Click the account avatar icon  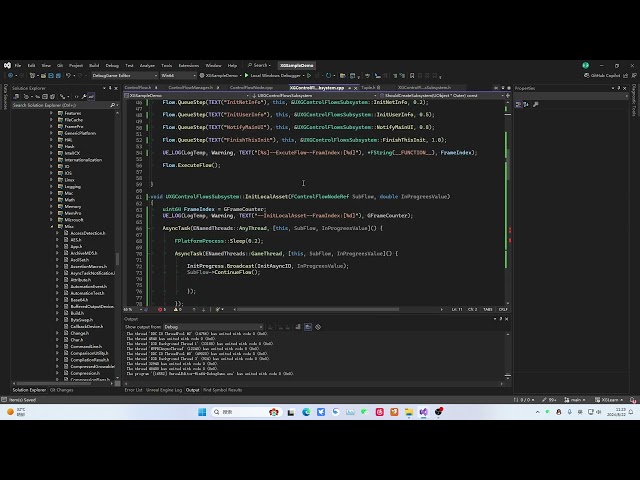tap(586, 65)
